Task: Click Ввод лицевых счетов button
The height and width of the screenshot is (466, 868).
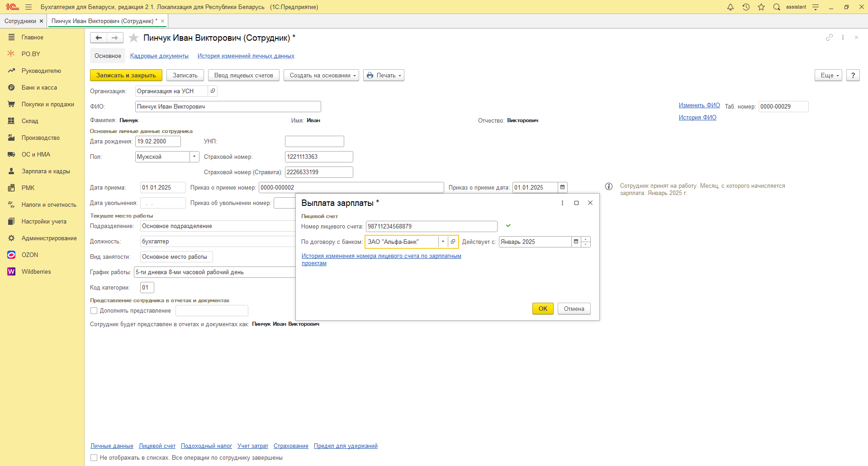Action: 244,75
